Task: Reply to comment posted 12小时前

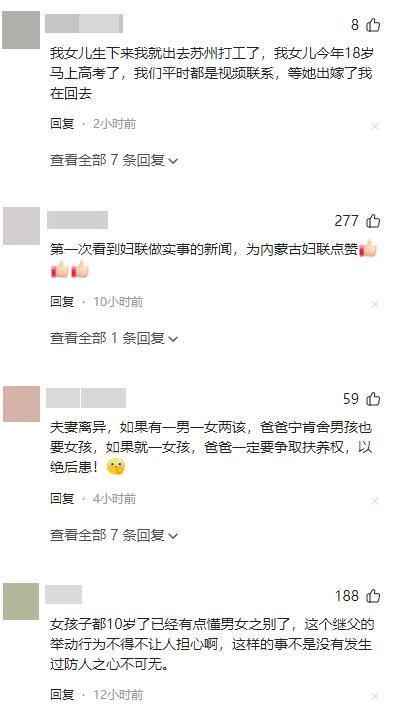Action: (x=62, y=694)
